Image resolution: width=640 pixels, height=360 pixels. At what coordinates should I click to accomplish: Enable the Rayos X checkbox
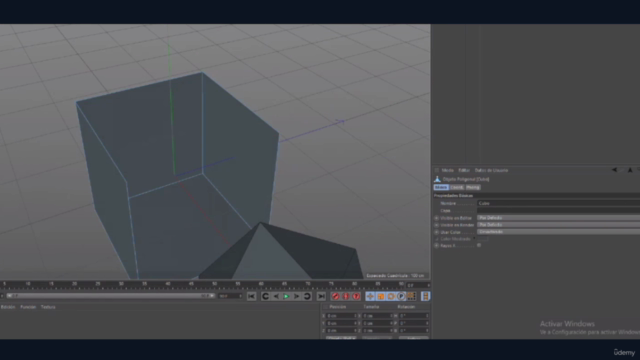point(479,245)
